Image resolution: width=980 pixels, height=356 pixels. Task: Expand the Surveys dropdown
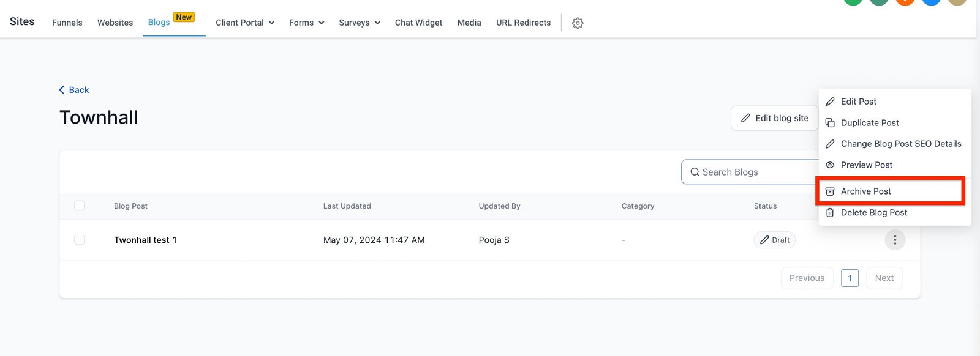click(360, 23)
